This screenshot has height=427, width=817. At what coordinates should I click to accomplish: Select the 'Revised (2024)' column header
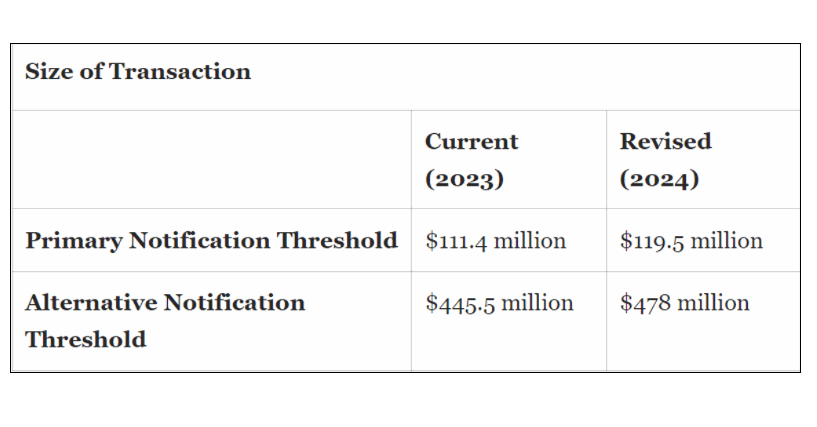(x=665, y=160)
